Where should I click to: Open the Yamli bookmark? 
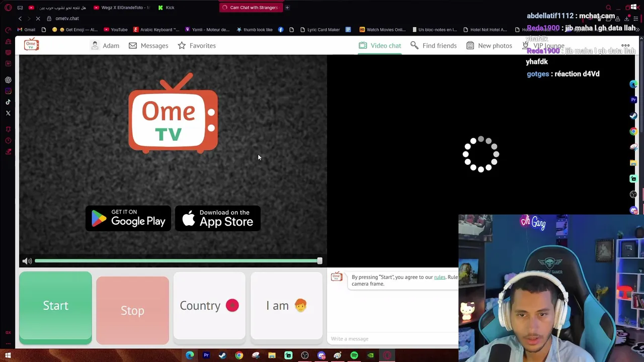(x=207, y=30)
